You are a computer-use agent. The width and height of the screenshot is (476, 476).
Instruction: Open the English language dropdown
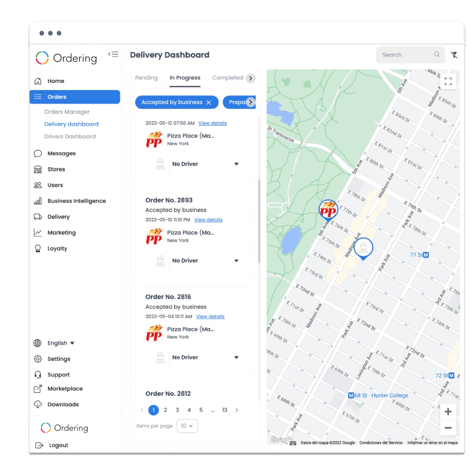(61, 343)
